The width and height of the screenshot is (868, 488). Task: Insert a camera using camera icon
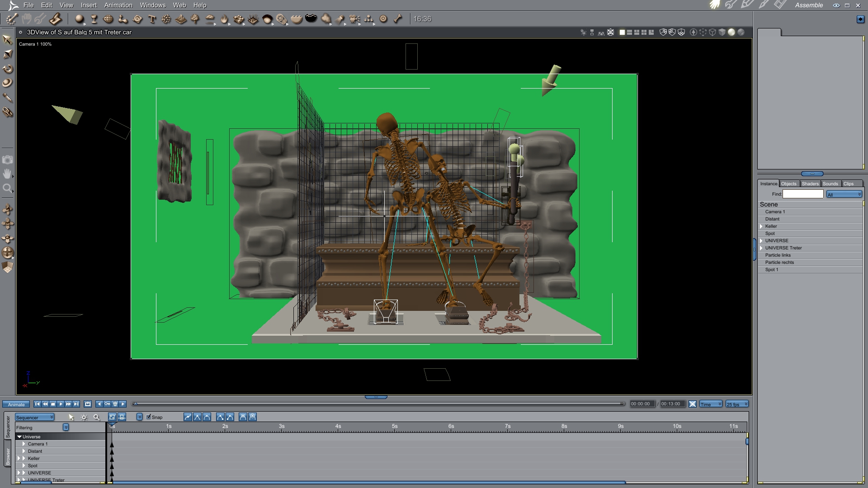354,19
